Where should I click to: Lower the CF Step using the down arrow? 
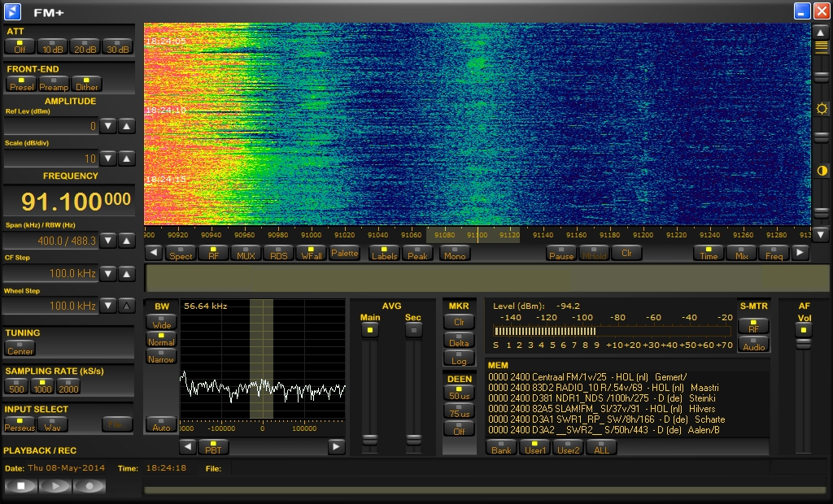coord(109,273)
